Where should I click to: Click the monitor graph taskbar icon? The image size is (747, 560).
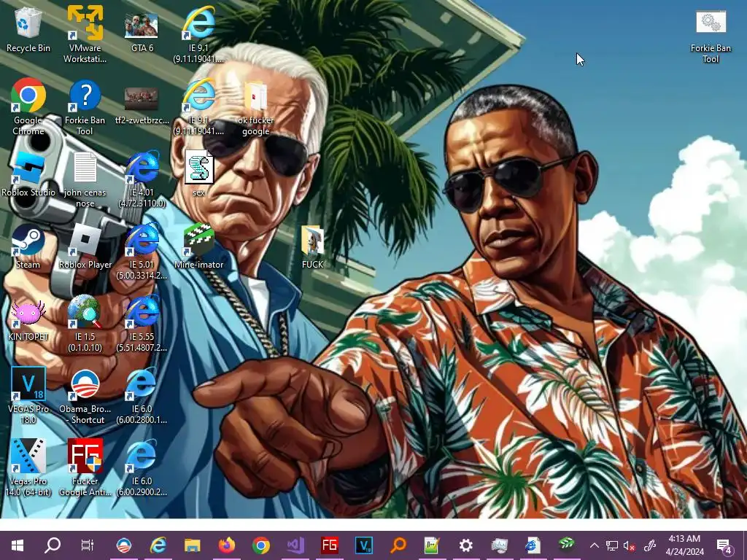pyautogui.click(x=499, y=545)
